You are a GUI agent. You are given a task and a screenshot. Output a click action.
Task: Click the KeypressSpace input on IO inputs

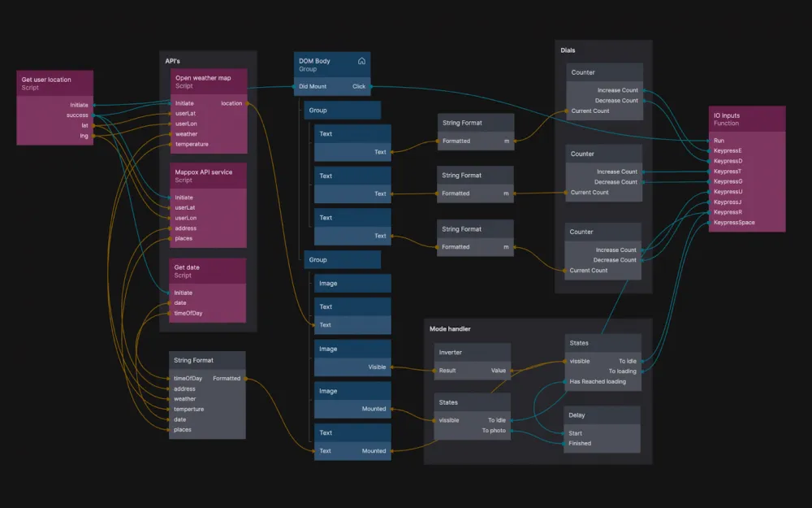tap(734, 223)
